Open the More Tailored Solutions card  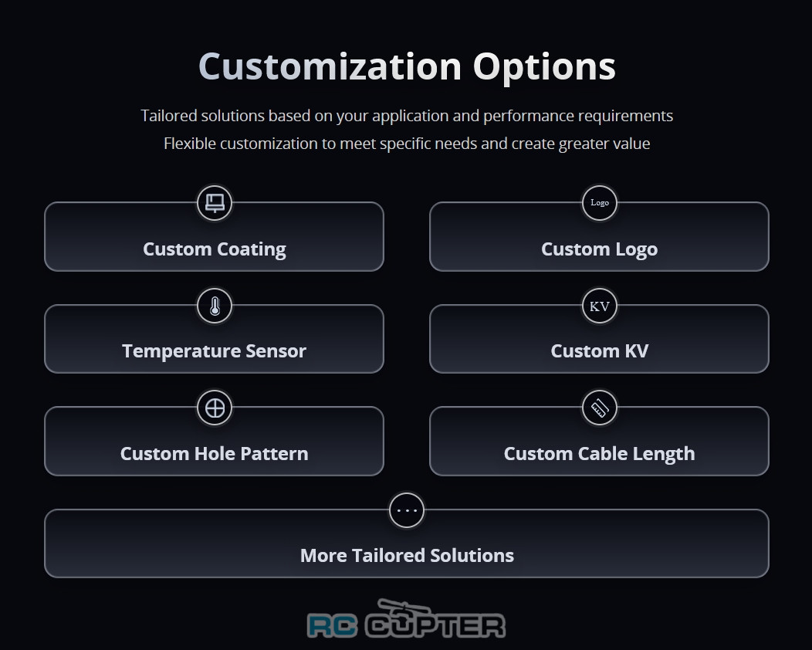[x=407, y=556]
